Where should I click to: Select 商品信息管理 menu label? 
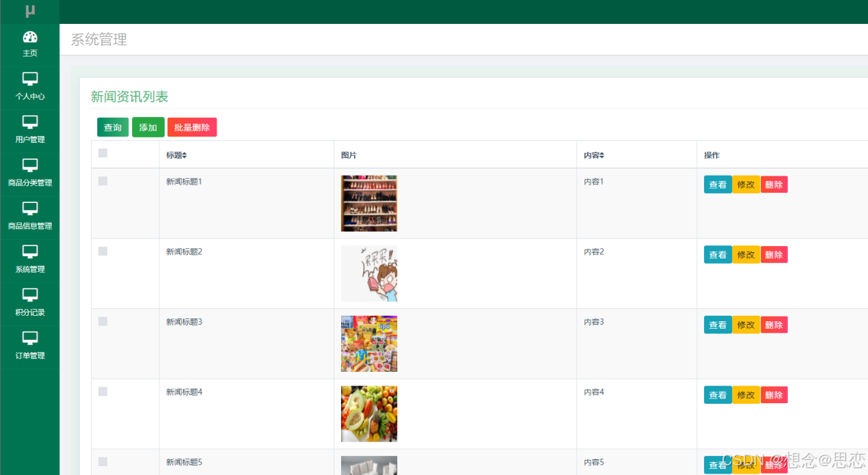click(30, 226)
